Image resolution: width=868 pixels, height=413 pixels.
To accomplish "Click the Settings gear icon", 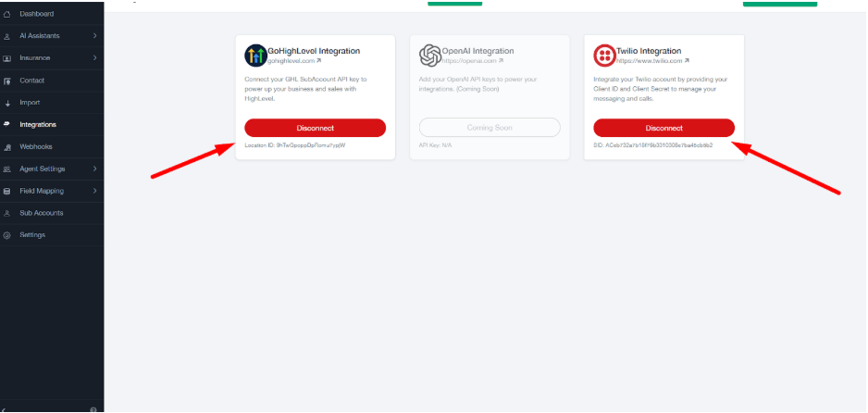I will (x=7, y=235).
